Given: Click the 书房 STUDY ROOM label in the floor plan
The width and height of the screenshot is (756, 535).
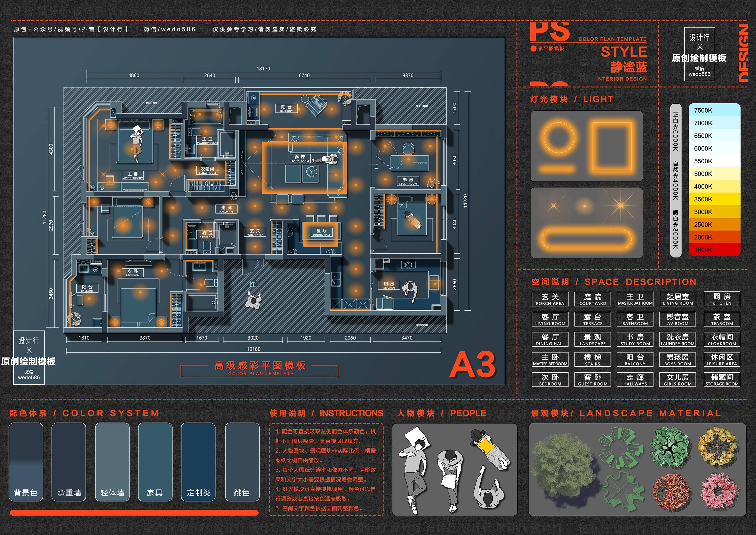Looking at the screenshot, I should point(408,181).
